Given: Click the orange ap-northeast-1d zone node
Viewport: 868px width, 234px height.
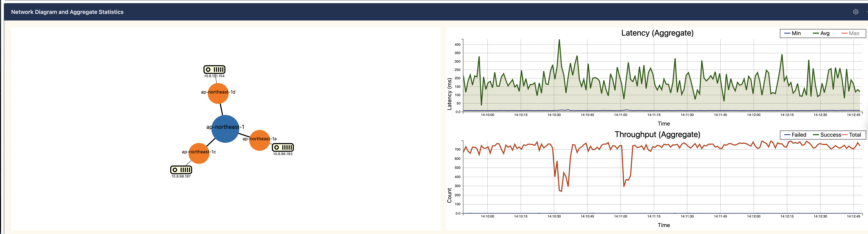Looking at the screenshot, I should pos(218,93).
